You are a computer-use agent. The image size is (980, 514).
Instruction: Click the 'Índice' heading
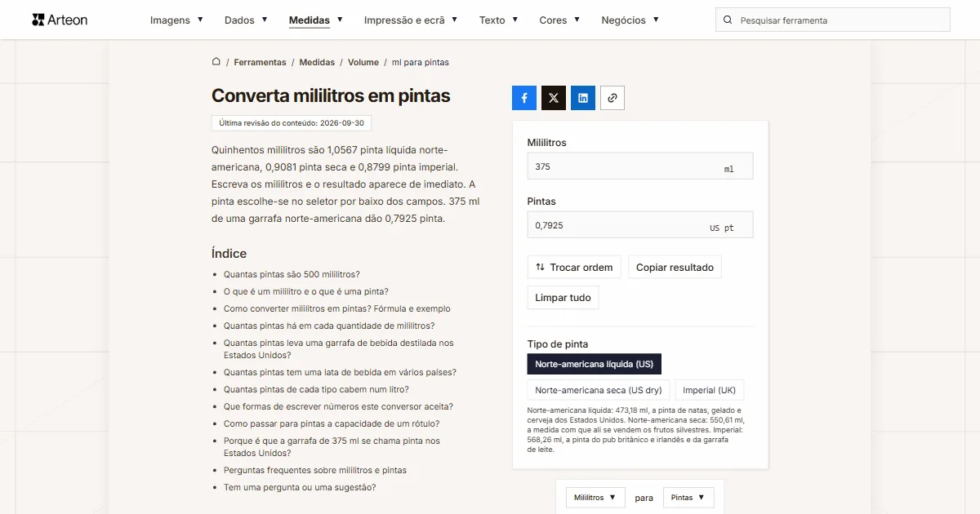click(229, 253)
